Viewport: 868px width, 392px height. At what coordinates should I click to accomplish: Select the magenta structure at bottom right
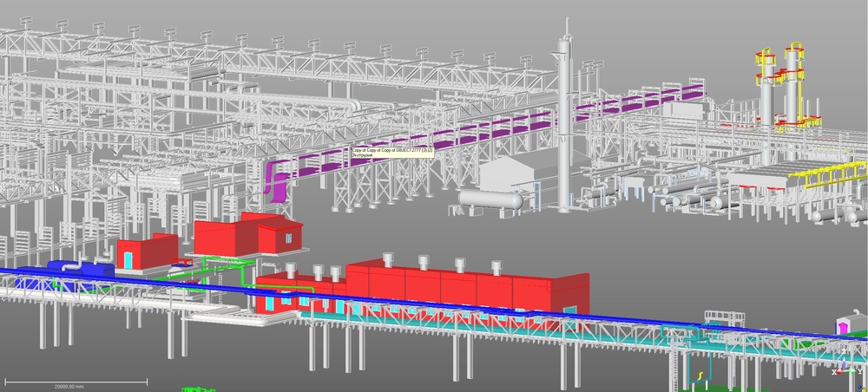844,326
